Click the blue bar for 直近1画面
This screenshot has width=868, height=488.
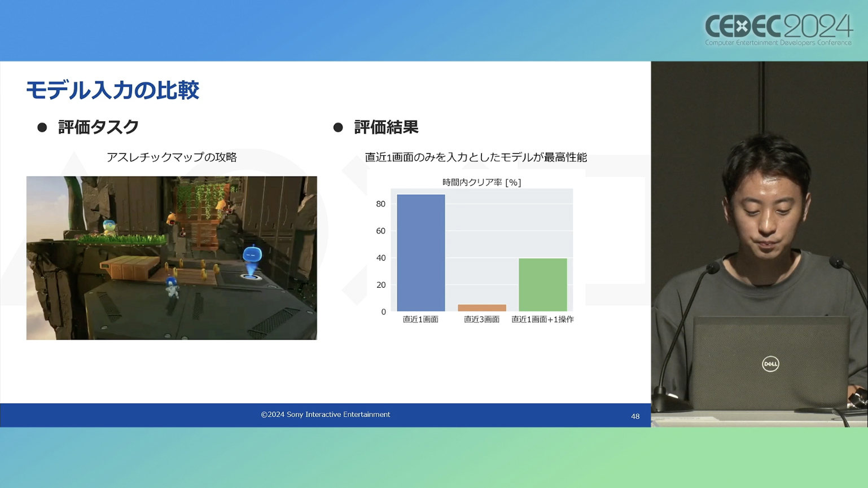pos(421,253)
